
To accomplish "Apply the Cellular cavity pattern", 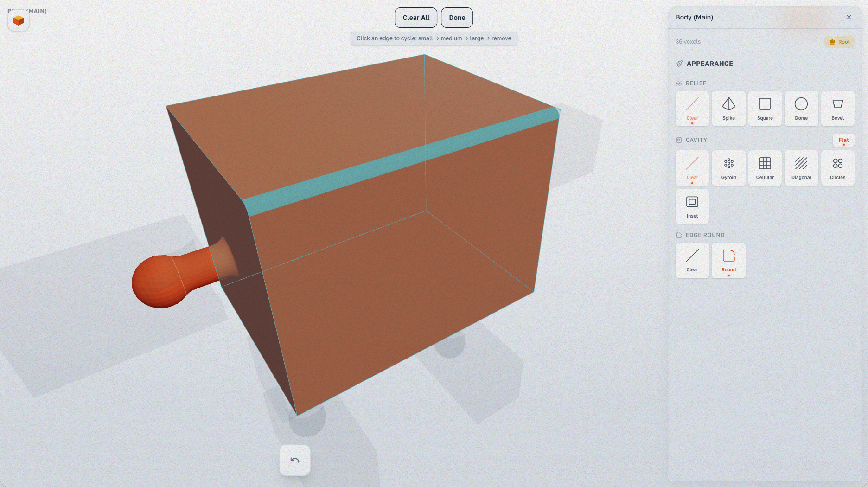I will click(765, 168).
